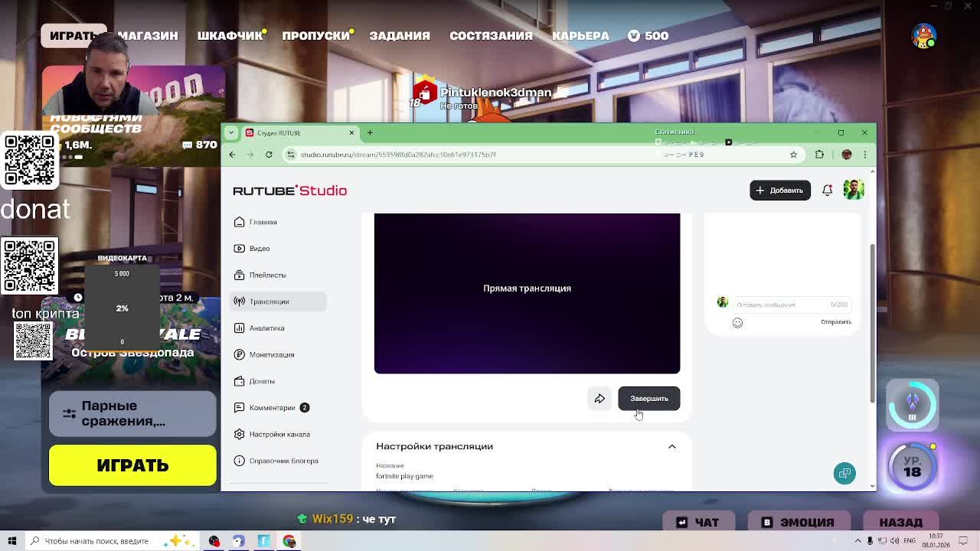Viewport: 980px width, 551px height.
Task: Open СОСТЯЗАНИЯ tab in the game menu
Action: tap(491, 36)
